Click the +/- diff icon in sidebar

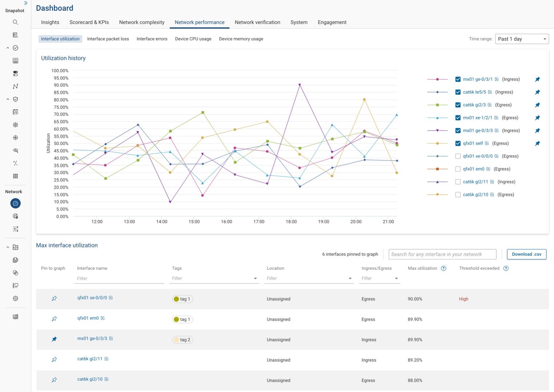[15, 163]
